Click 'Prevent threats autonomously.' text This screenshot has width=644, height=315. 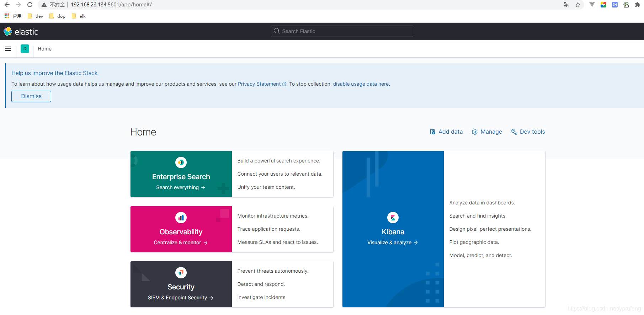pos(273,271)
